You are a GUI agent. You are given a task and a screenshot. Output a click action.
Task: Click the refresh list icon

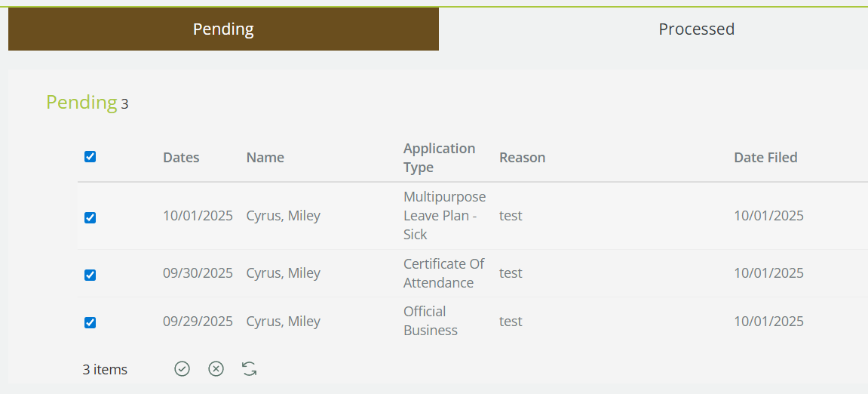250,368
